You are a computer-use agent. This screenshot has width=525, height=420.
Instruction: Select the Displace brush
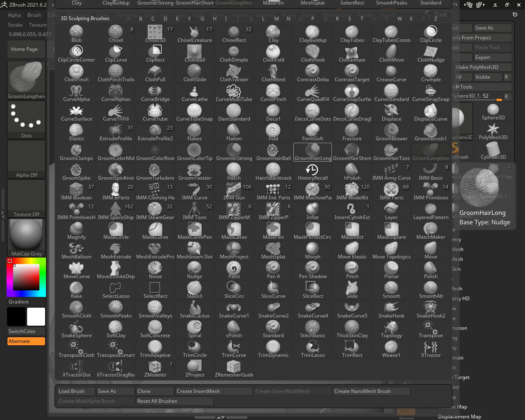[391, 113]
